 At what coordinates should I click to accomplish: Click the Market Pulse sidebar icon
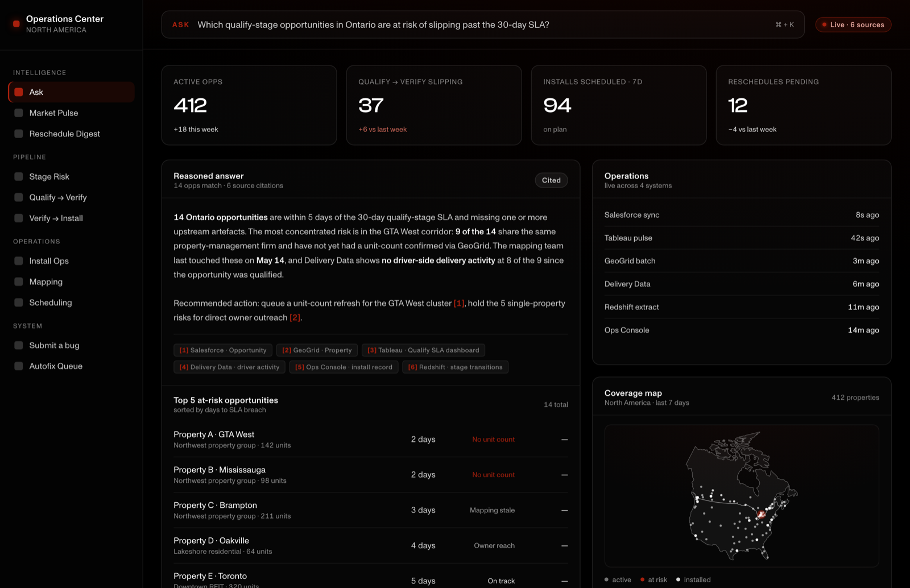tap(19, 113)
